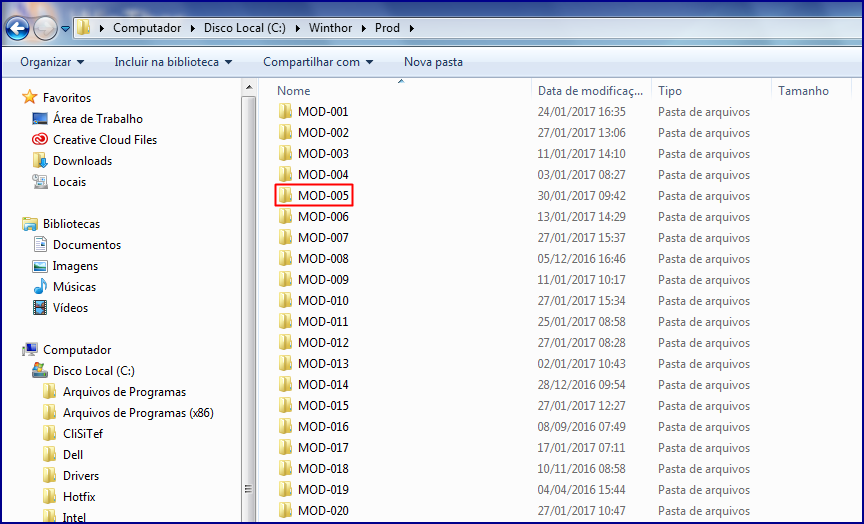Click the Favoritos star icon
Viewport: 864px width, 524px height.
[x=29, y=98]
